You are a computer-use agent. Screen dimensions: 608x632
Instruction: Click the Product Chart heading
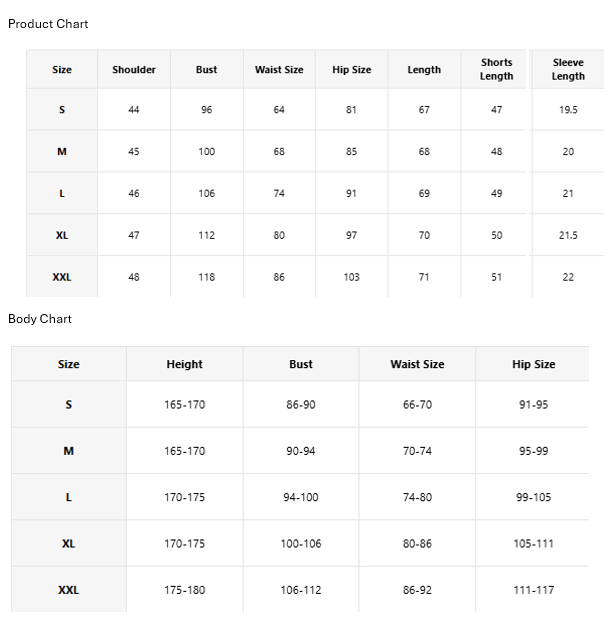click(x=48, y=24)
